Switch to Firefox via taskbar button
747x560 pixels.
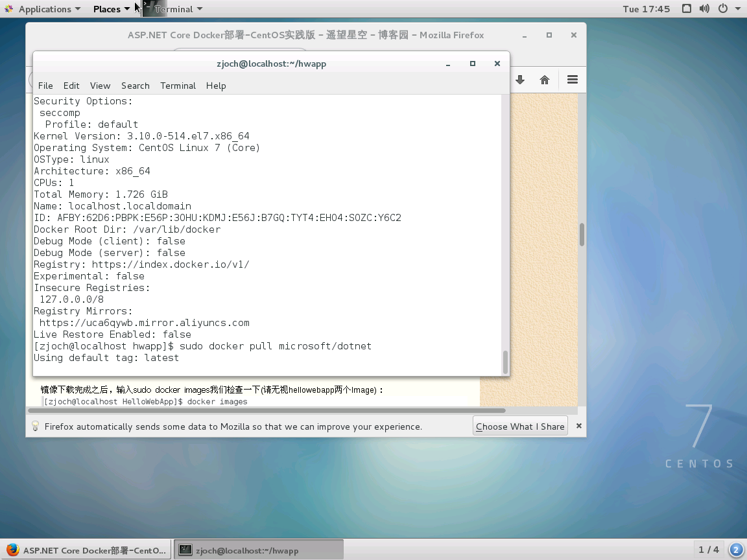[86, 550]
